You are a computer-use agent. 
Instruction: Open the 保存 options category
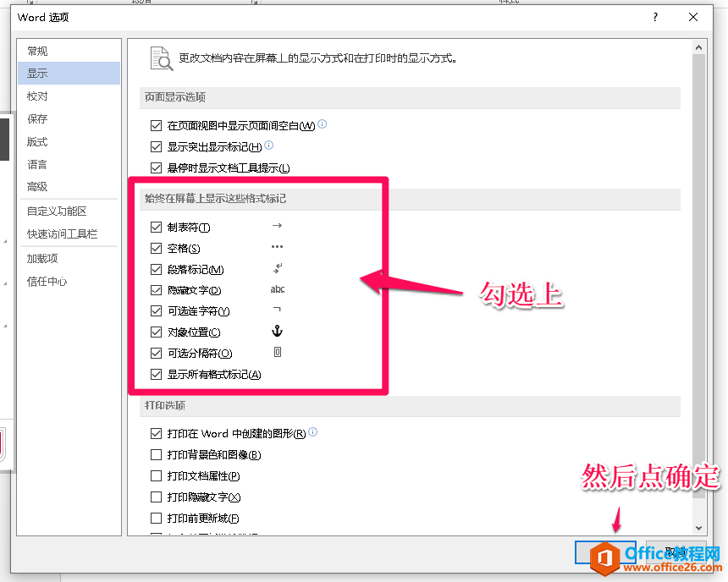click(x=69, y=118)
